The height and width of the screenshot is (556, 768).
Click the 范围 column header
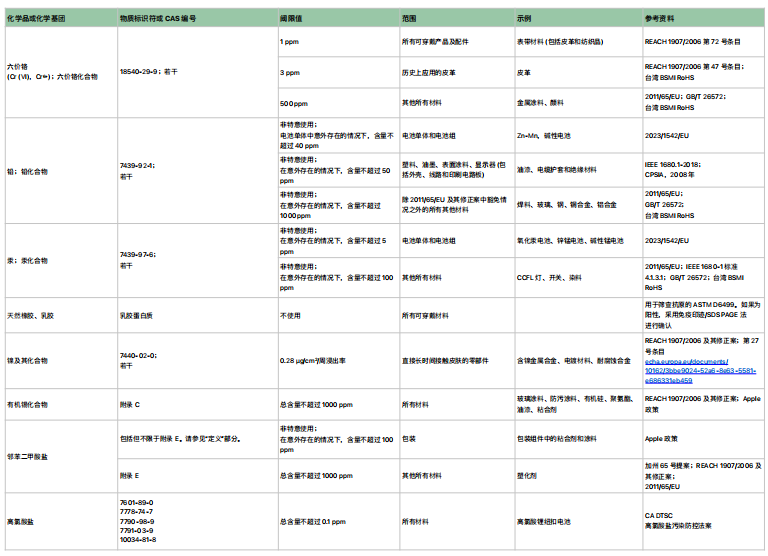[x=410, y=19]
